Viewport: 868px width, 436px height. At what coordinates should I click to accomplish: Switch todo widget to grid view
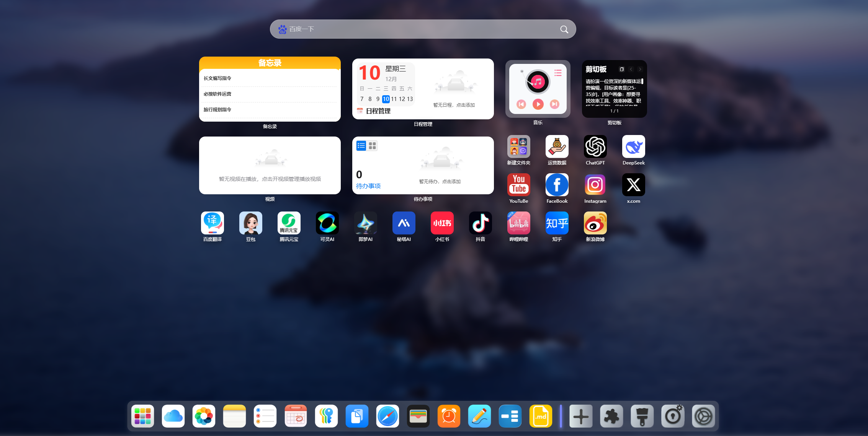[372, 146]
